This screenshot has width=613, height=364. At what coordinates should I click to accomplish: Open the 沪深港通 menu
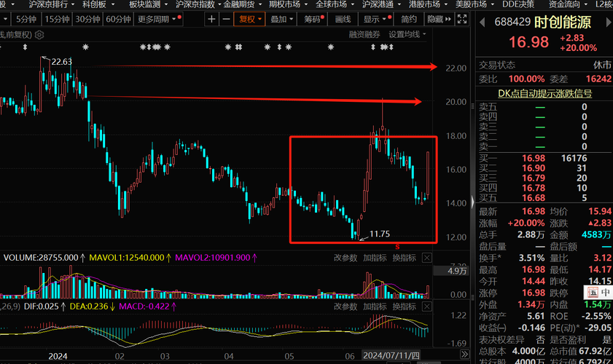pyautogui.click(x=381, y=4)
